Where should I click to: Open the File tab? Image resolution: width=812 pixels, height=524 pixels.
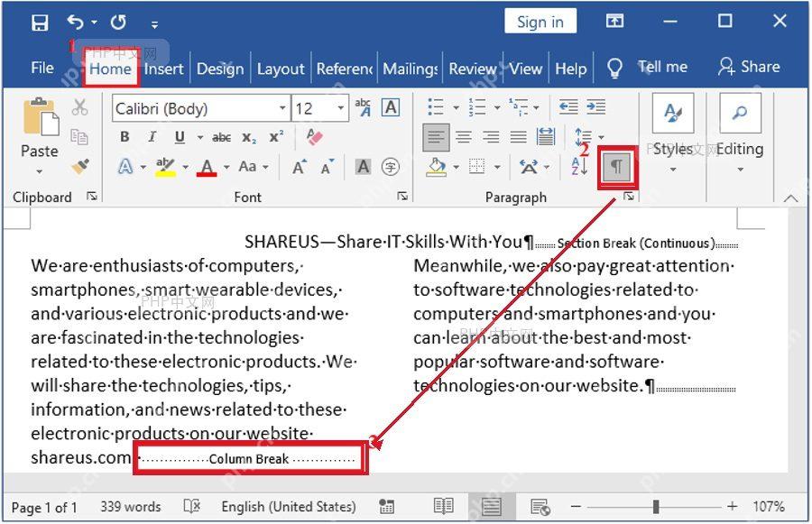coord(42,68)
